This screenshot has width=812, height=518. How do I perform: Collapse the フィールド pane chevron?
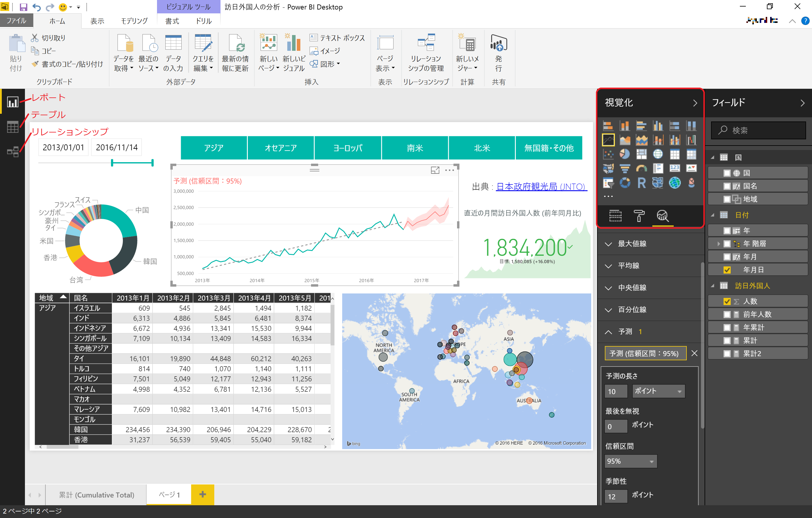[802, 103]
